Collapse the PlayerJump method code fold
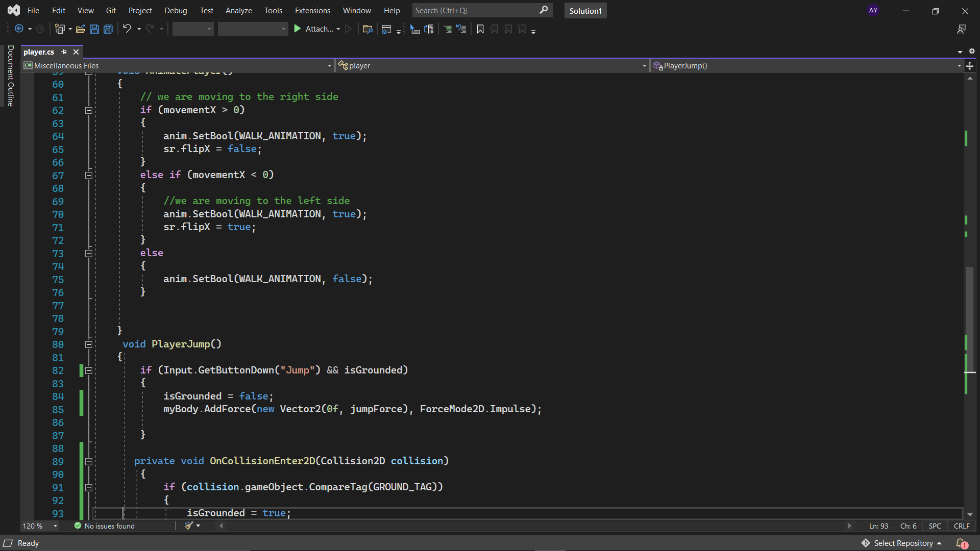Image resolution: width=980 pixels, height=551 pixels. click(88, 344)
